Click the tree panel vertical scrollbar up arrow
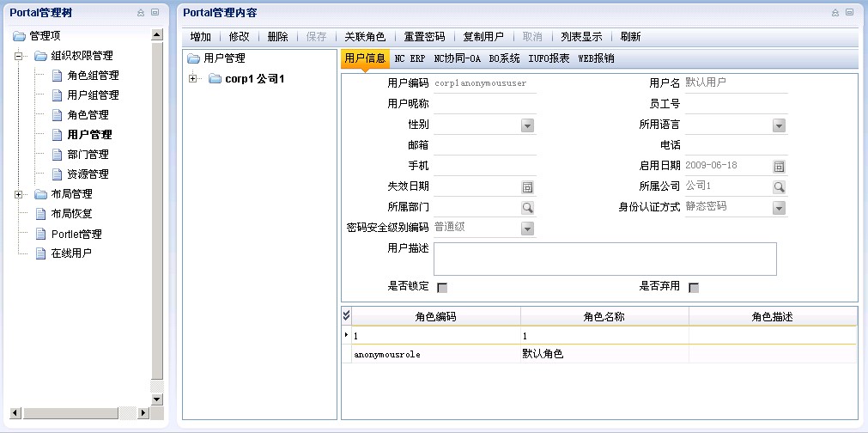This screenshot has width=868, height=433. click(x=157, y=34)
